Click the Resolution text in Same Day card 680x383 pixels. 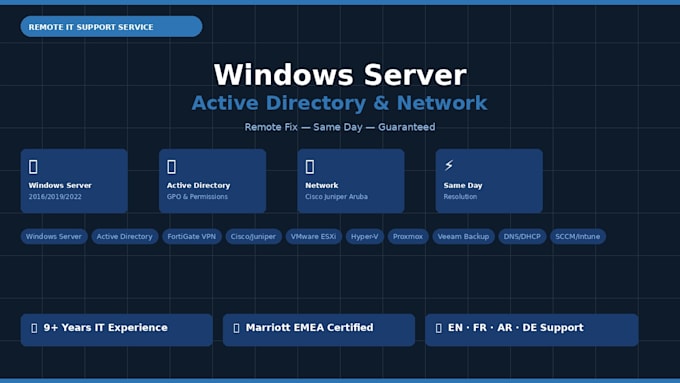pyautogui.click(x=460, y=196)
